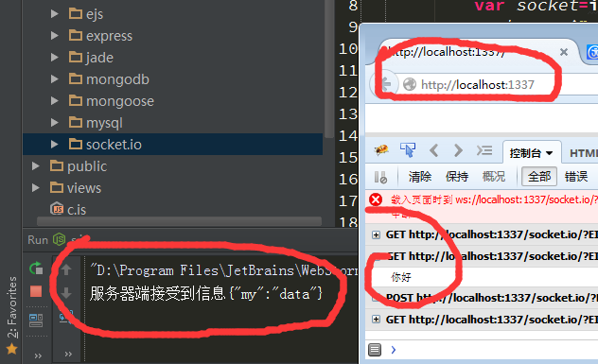Select the 错误 errors filter

pyautogui.click(x=576, y=177)
